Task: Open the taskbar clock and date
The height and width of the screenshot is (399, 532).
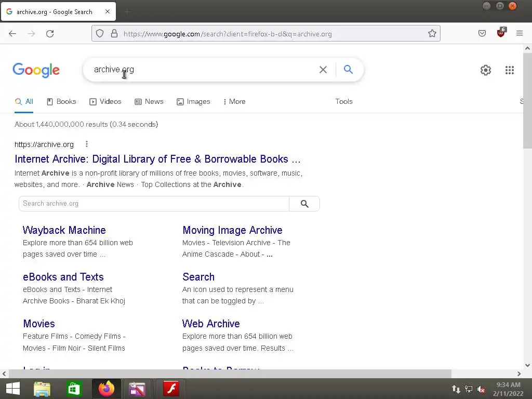Action: (x=508, y=389)
